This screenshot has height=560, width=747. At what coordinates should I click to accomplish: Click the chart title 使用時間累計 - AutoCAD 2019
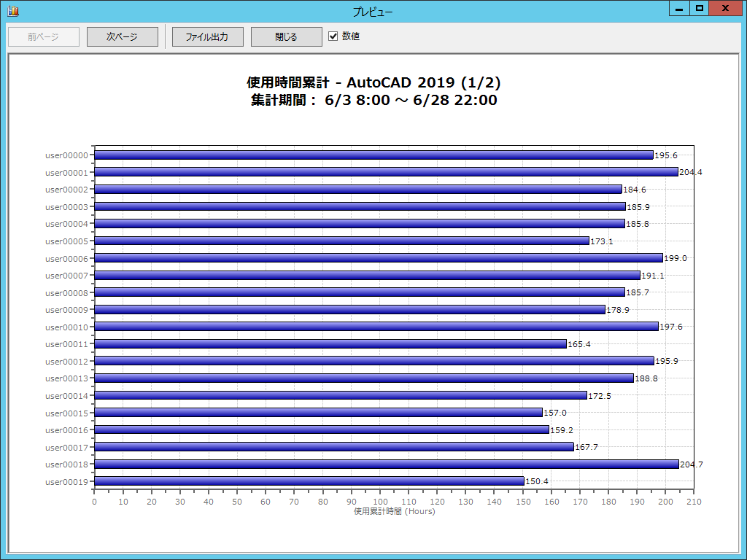pos(374,82)
